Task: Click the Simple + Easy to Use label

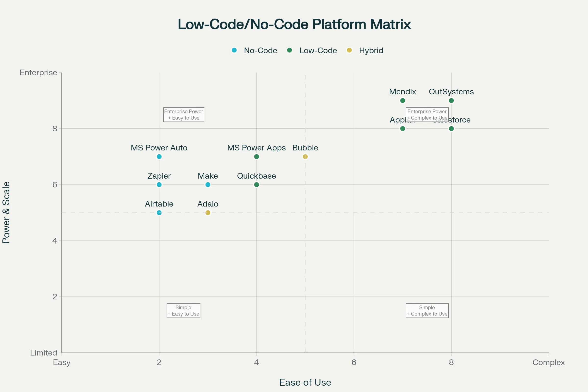Action: pyautogui.click(x=183, y=310)
